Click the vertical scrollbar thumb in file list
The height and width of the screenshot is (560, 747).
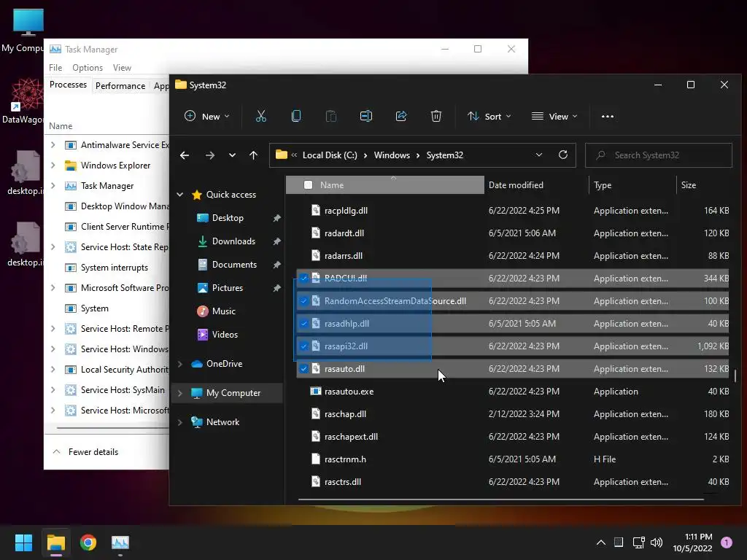735,376
